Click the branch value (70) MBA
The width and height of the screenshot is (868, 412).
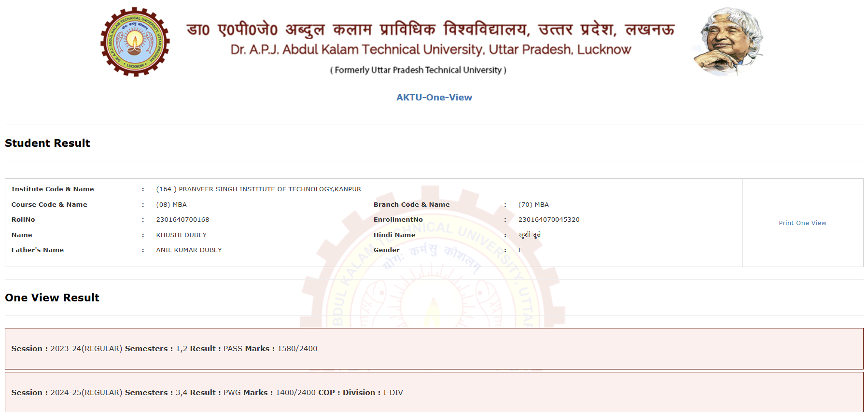533,205
